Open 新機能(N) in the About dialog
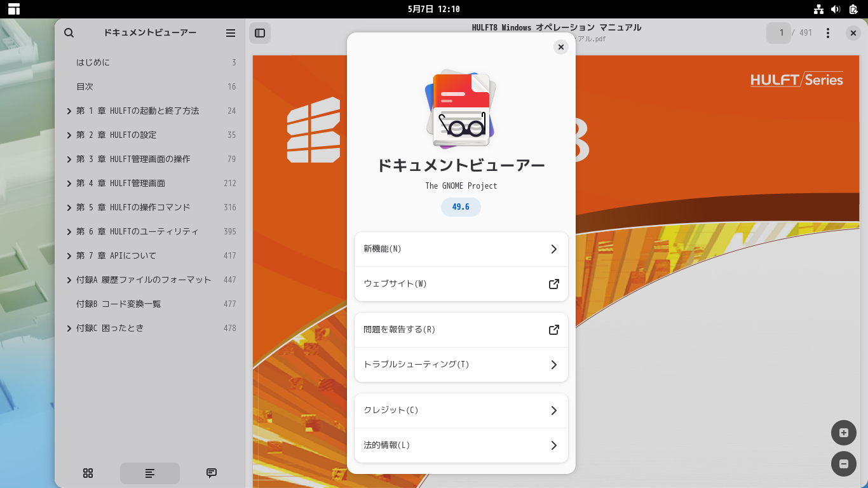The image size is (868, 488). point(461,249)
